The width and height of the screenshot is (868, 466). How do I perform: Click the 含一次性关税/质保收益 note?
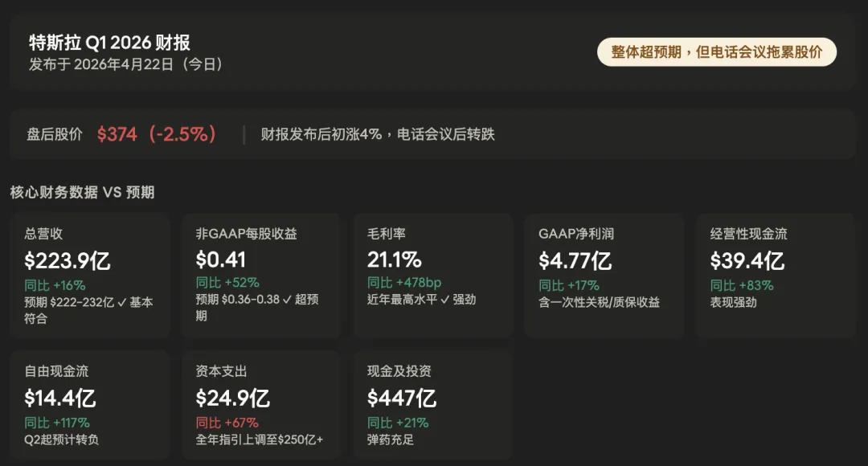(x=599, y=302)
